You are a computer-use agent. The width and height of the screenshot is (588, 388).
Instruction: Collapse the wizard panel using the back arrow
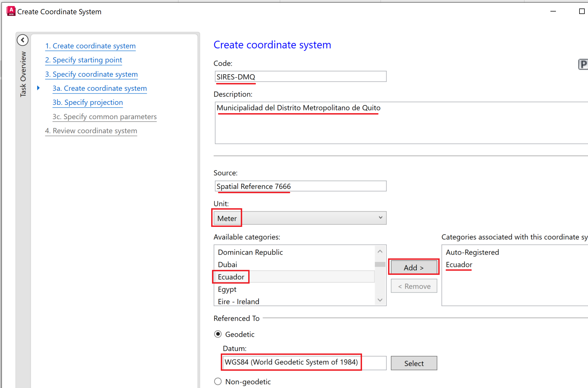pyautogui.click(x=23, y=40)
